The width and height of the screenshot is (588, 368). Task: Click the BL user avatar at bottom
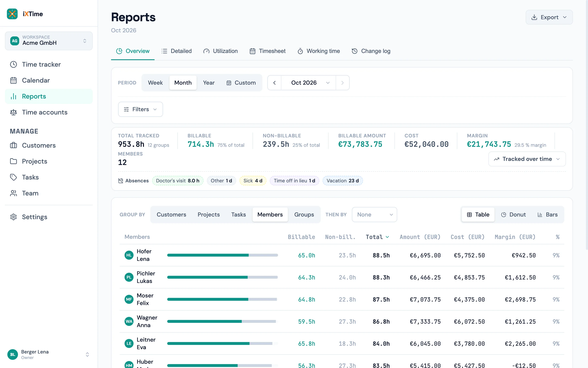tap(13, 354)
